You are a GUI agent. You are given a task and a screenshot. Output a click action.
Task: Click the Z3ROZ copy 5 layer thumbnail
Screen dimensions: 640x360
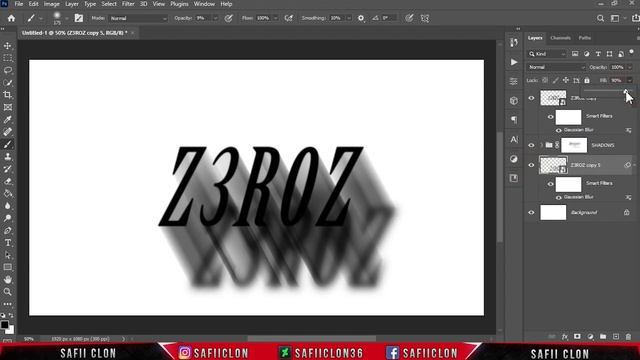(x=553, y=165)
